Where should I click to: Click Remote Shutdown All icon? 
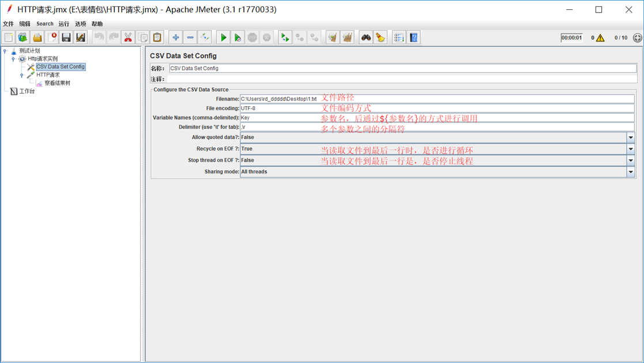(314, 38)
